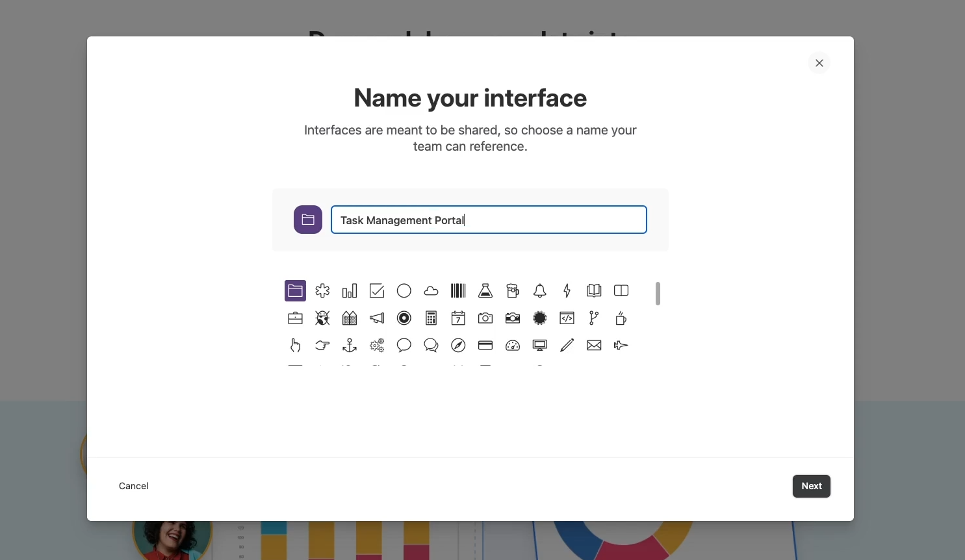This screenshot has height=560, width=965.
Task: Select the pencil icon
Action: 567,346
